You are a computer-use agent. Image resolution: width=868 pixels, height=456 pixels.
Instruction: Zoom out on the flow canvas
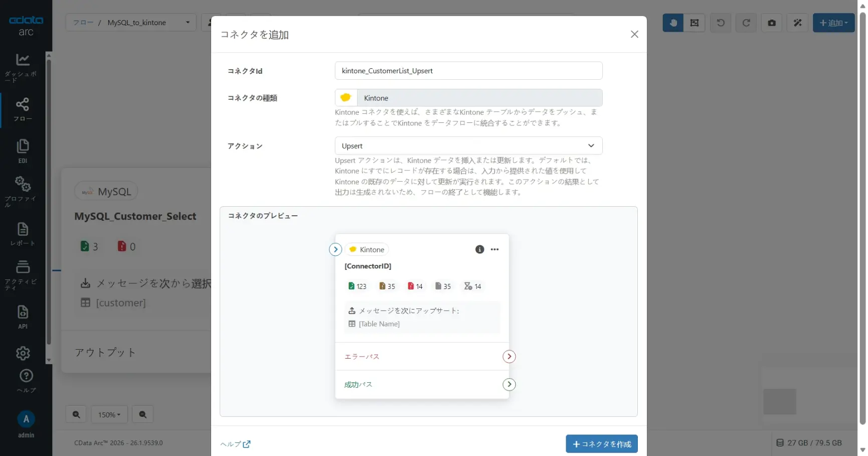coord(143,414)
